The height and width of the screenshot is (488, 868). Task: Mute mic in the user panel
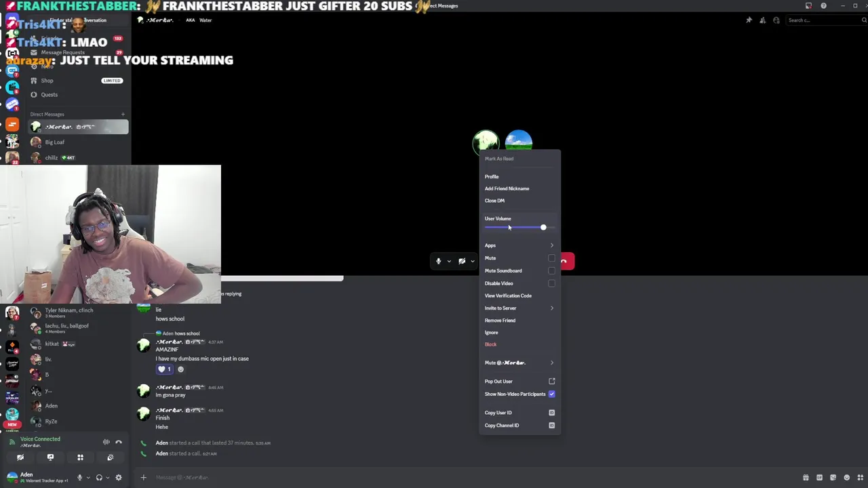point(79,477)
